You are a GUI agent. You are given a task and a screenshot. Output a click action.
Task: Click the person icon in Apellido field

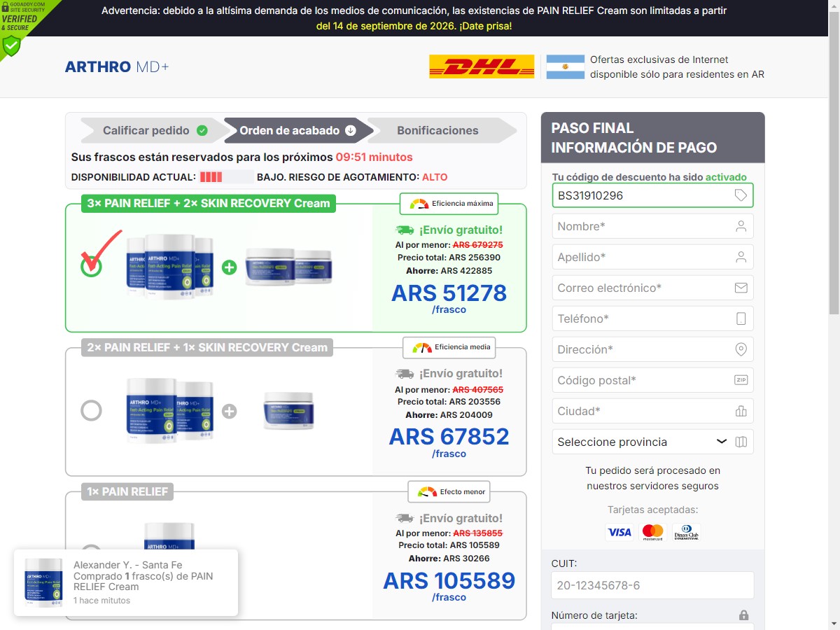[741, 257]
